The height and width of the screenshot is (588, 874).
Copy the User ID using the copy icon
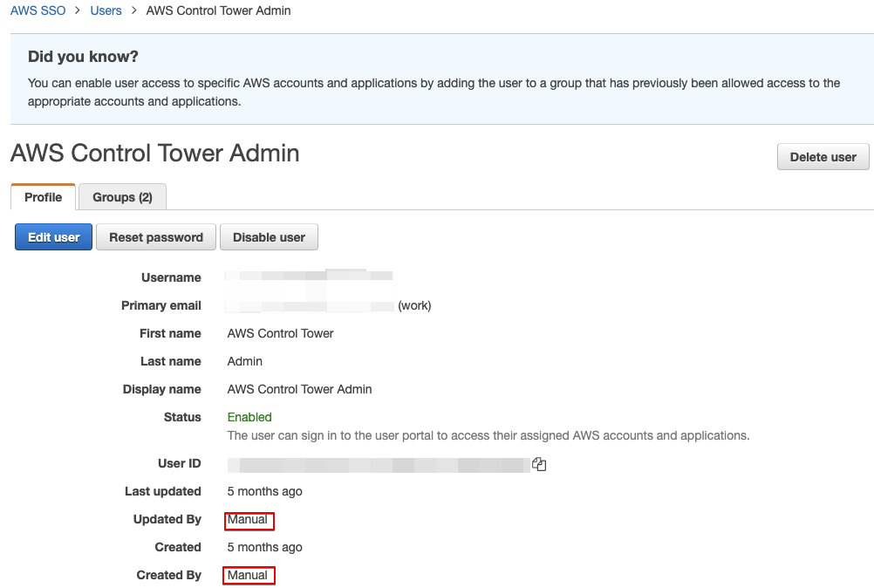click(x=539, y=464)
